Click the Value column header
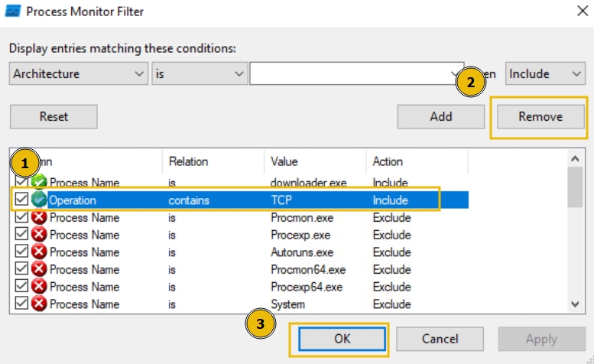The height and width of the screenshot is (364, 594). click(x=284, y=161)
